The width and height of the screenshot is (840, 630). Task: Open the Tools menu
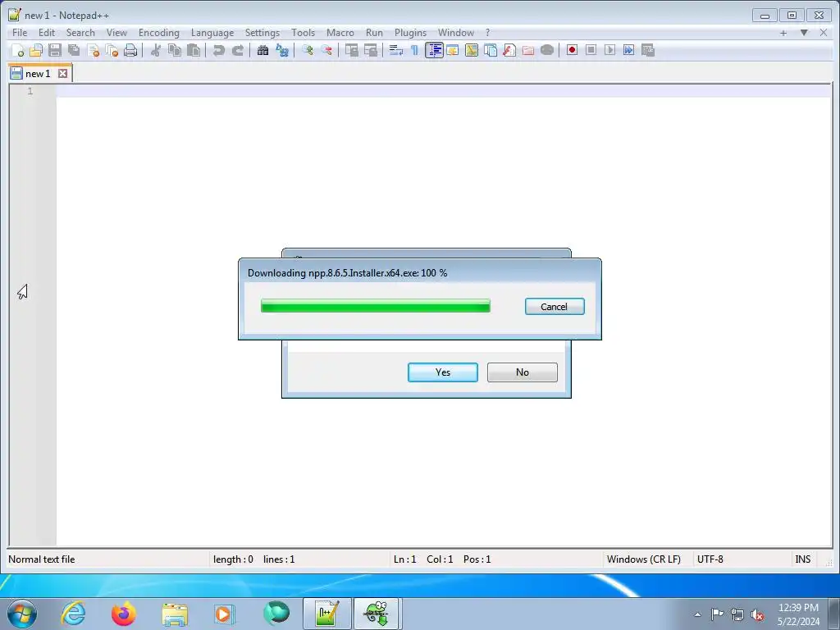coord(304,33)
